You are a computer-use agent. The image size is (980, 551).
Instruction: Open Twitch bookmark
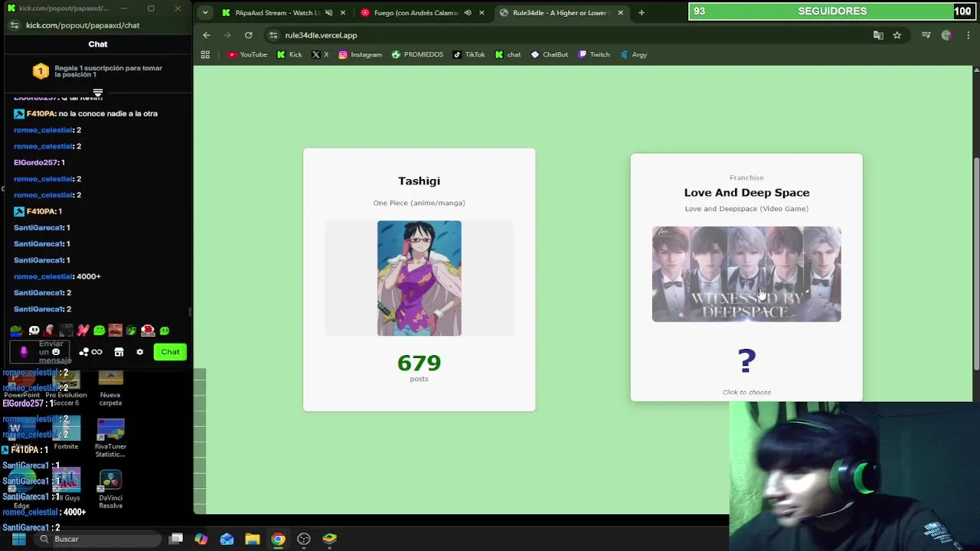(594, 54)
